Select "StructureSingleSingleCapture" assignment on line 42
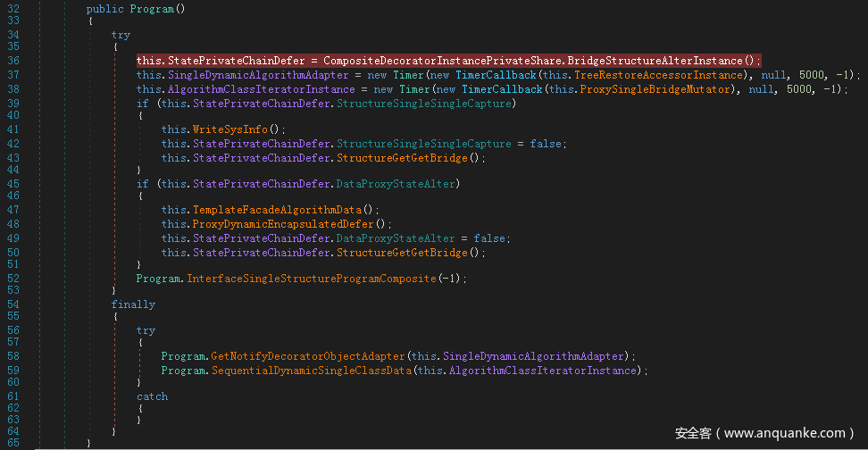Image resolution: width=868 pixels, height=450 pixels. [x=424, y=144]
